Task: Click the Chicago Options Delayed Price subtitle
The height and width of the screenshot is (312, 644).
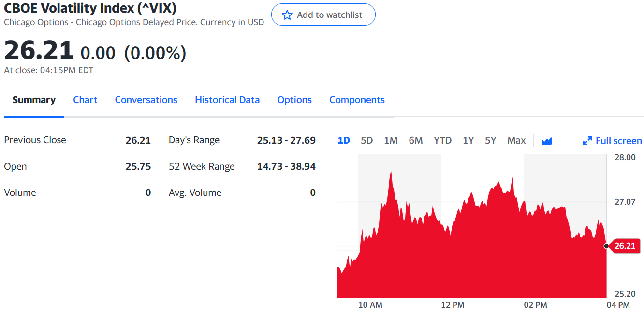Action: tap(134, 22)
